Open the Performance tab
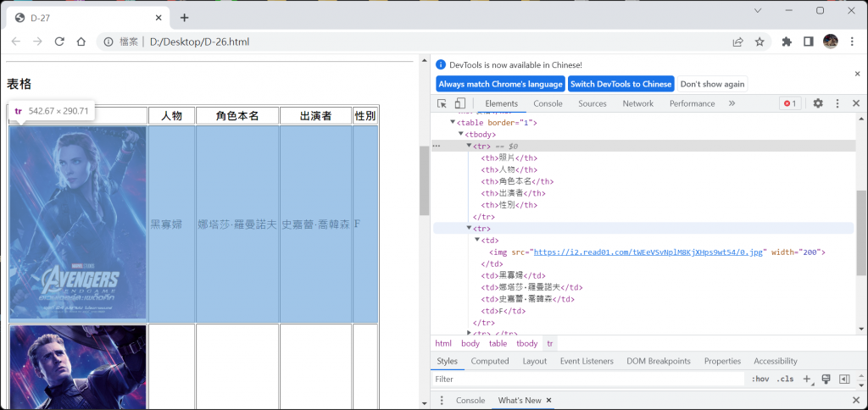 click(x=692, y=103)
